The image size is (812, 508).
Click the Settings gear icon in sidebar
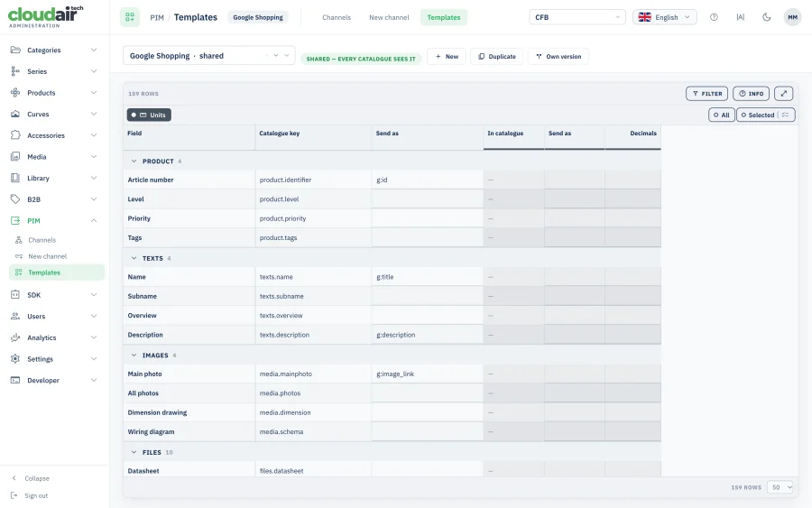pyautogui.click(x=15, y=359)
